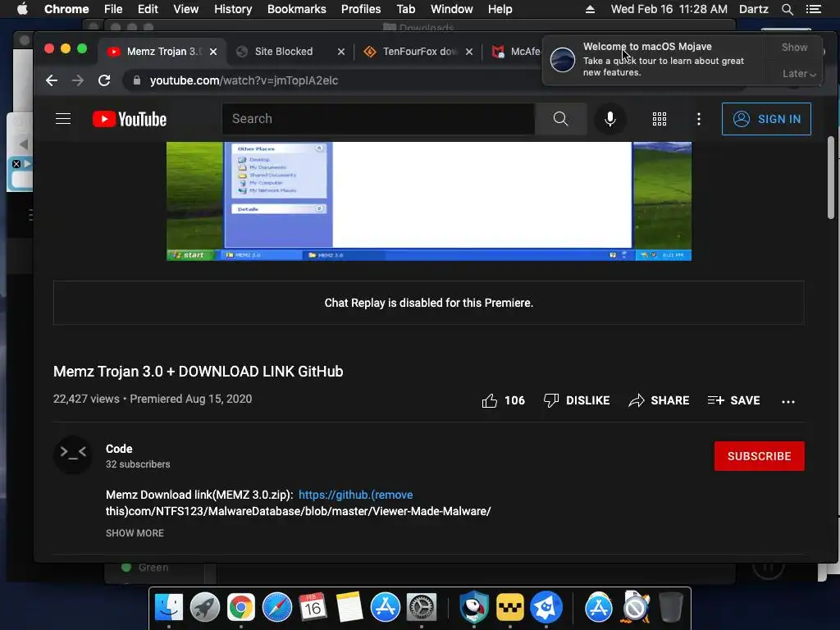The height and width of the screenshot is (630, 840).
Task: Click the Code channel name
Action: click(119, 449)
